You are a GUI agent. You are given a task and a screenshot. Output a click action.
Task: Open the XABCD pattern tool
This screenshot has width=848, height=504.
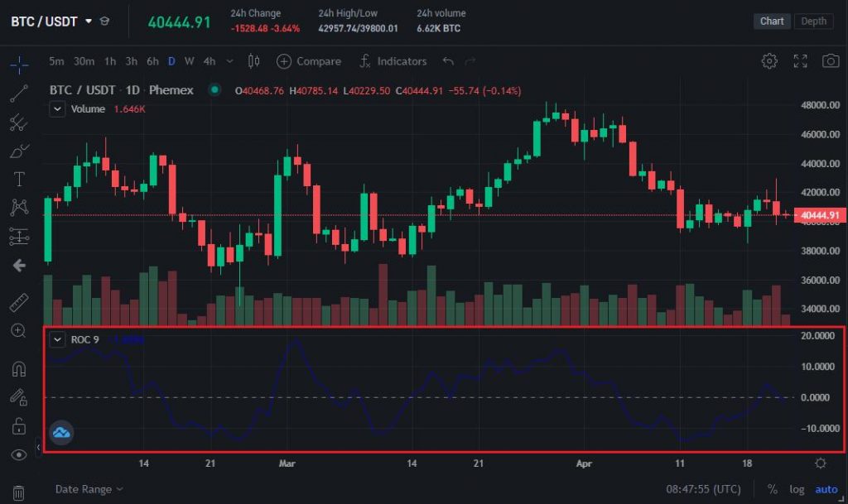(18, 207)
